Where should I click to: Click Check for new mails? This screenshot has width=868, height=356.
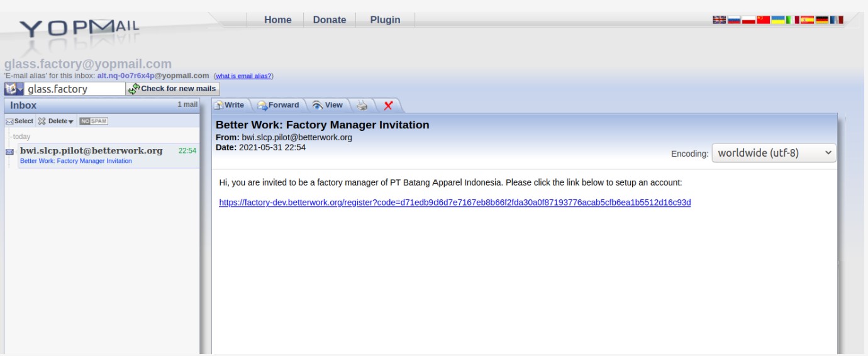[173, 89]
